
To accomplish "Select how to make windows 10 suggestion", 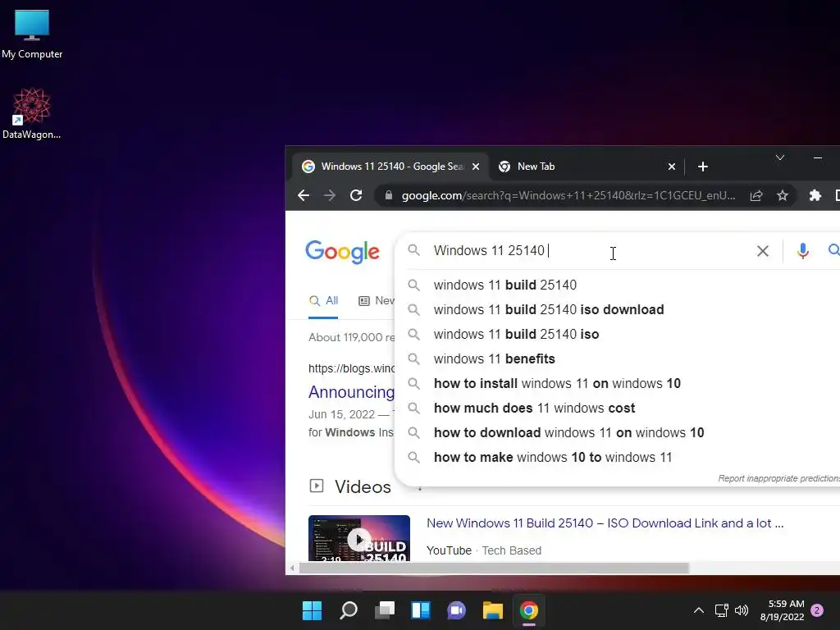I will (x=553, y=458).
